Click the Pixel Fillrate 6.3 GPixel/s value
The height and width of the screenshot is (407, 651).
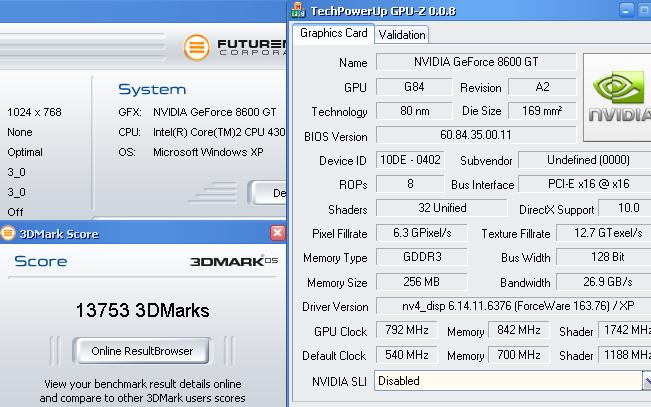click(422, 233)
